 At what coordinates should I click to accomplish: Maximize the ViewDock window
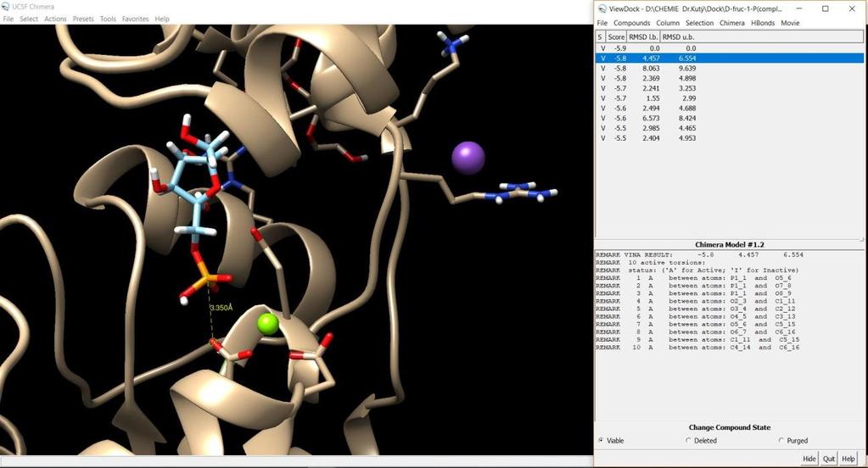click(x=826, y=8)
